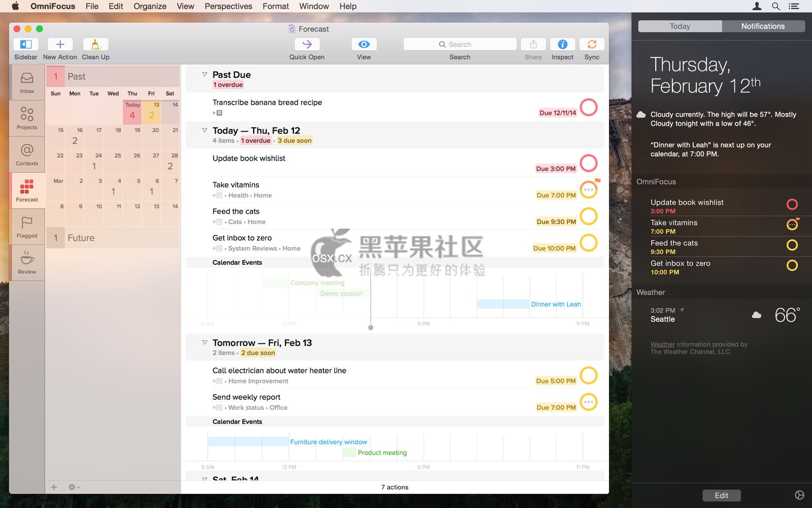The width and height of the screenshot is (812, 508).
Task: Select Today cell in the forecast calendar
Action: click(132, 112)
